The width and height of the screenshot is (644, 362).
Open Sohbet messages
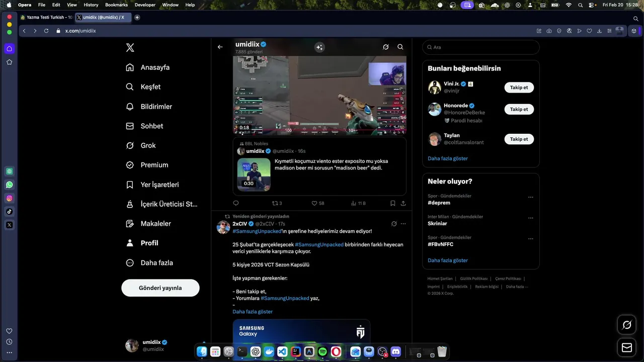[x=144, y=126]
